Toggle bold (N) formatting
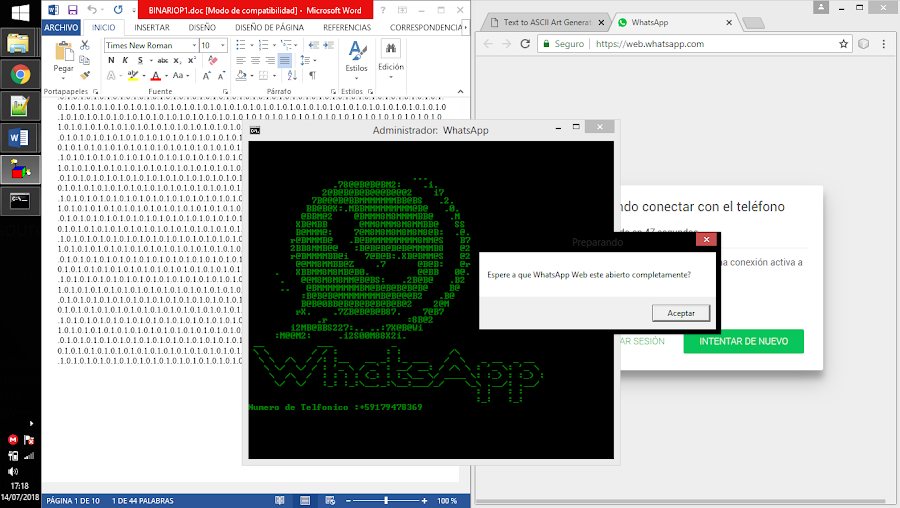 (111, 60)
